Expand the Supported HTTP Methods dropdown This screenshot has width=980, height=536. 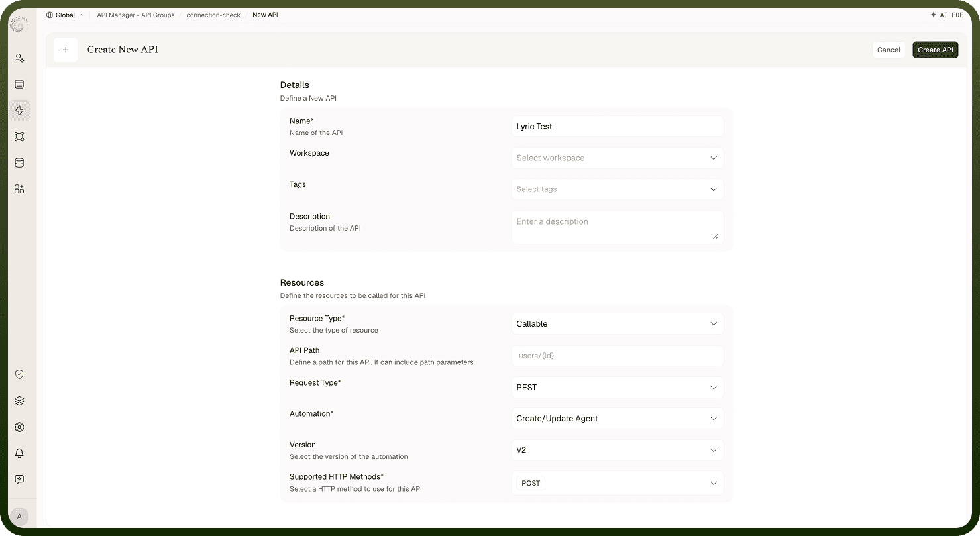tap(618, 483)
